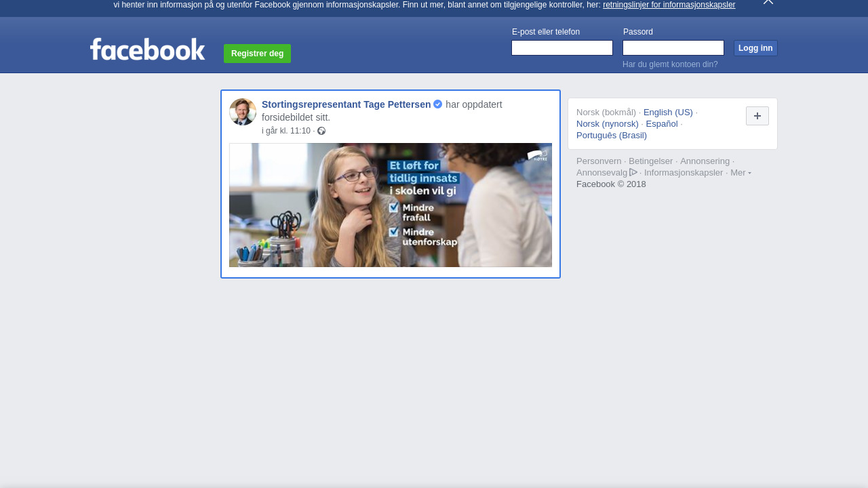Viewport: 868px width, 488px height.
Task: Open the cover photo in the post
Action: pos(390,205)
